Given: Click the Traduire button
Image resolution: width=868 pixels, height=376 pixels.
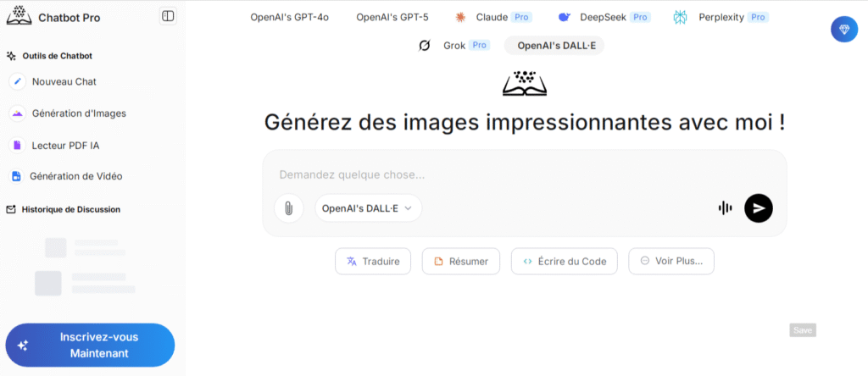Looking at the screenshot, I should [373, 262].
